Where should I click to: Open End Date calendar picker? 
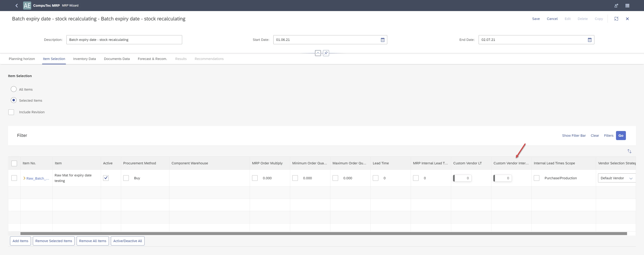(589, 40)
